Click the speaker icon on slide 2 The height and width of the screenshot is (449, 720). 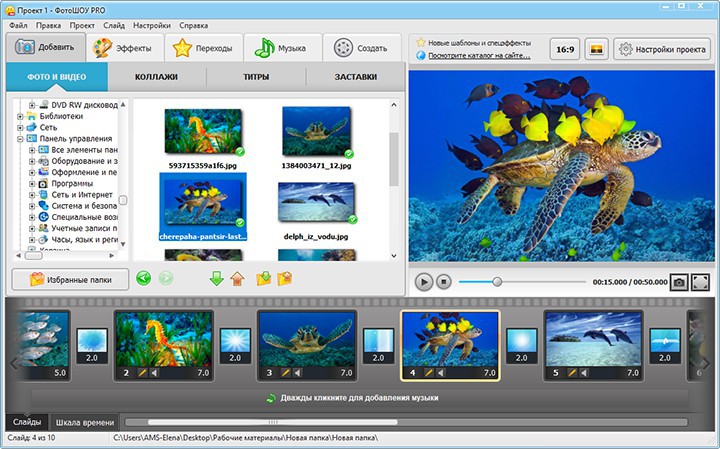click(154, 373)
